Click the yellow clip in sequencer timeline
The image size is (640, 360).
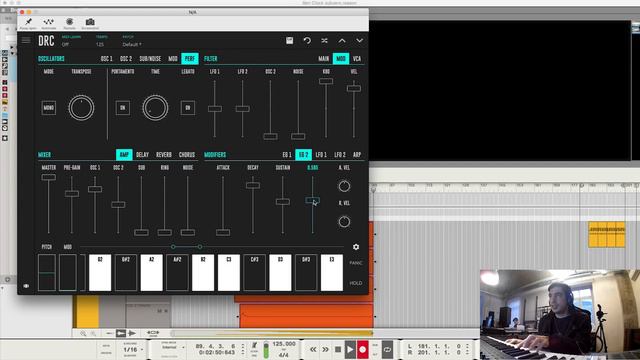point(607,234)
